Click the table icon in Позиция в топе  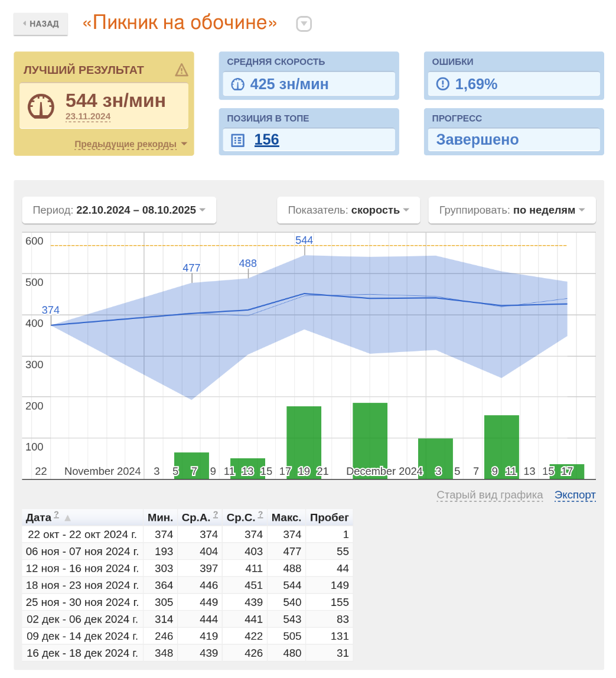[238, 140]
